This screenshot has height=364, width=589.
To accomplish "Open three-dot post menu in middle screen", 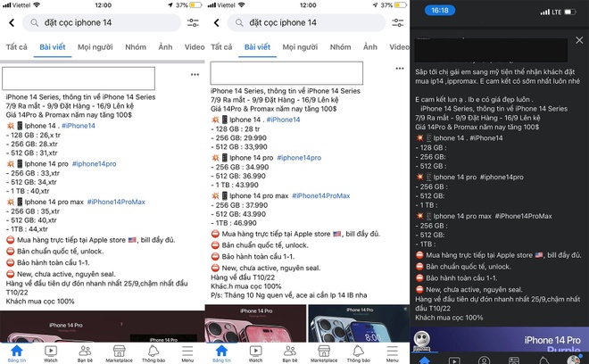I will 400,69.
